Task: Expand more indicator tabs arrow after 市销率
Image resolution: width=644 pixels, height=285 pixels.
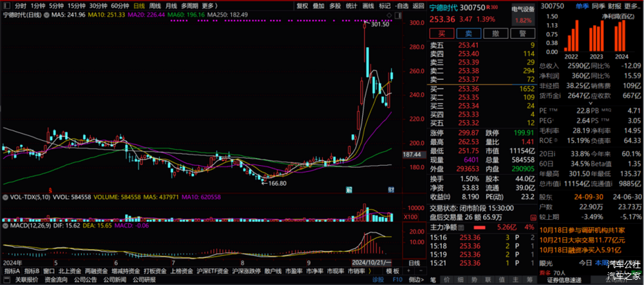Action: pyautogui.click(x=370, y=271)
